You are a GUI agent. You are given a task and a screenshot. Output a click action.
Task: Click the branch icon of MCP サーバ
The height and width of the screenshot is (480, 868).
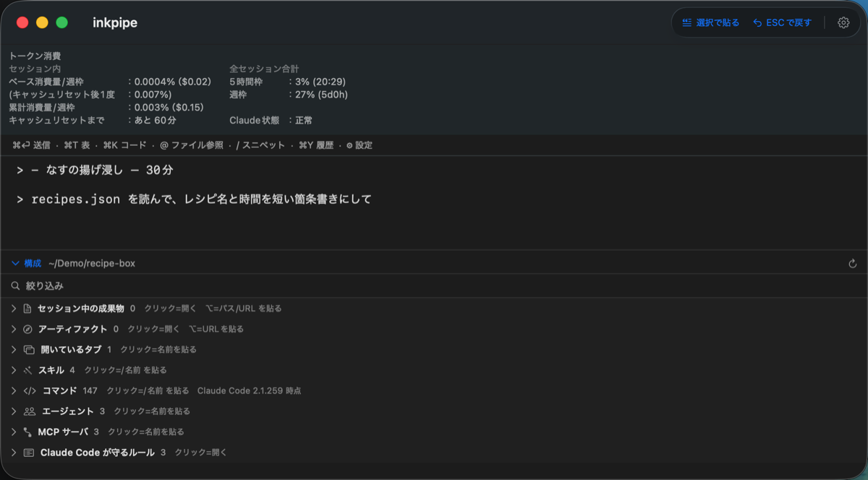pyautogui.click(x=27, y=432)
